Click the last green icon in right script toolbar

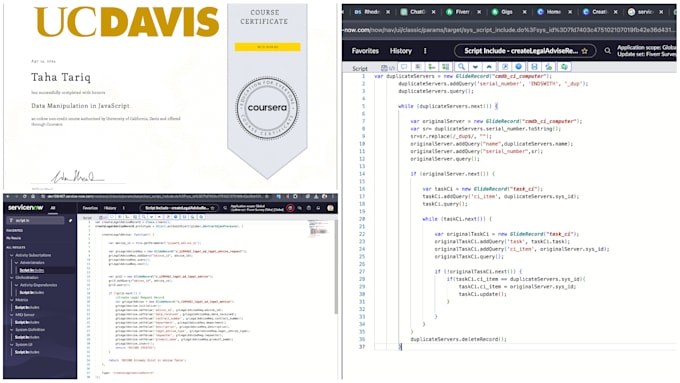click(564, 67)
